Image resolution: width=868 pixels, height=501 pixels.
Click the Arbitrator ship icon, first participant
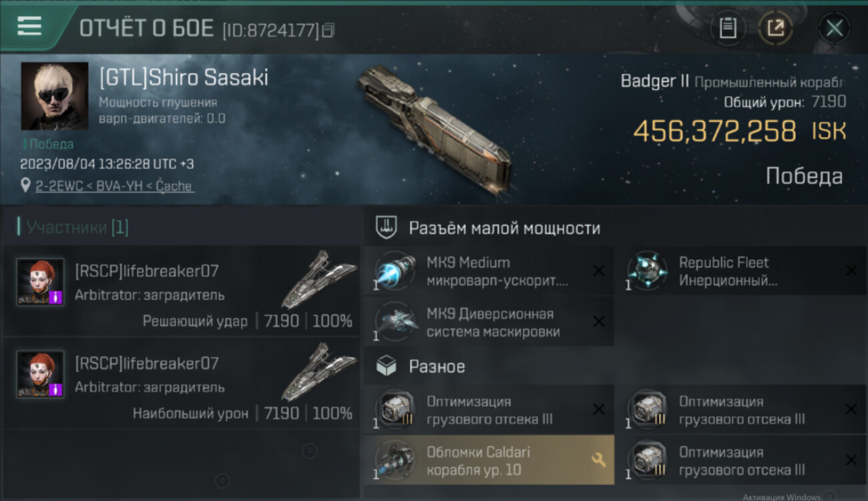point(318,279)
